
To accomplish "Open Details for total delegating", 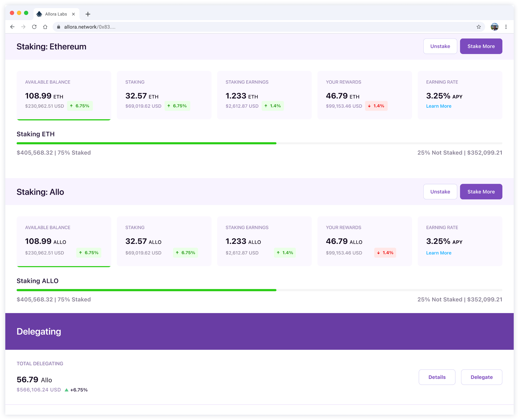I will [x=437, y=377].
